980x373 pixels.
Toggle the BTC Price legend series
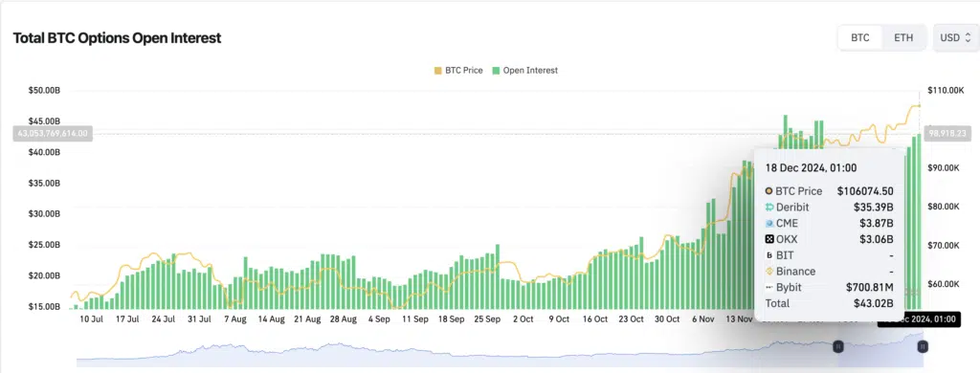458,71
